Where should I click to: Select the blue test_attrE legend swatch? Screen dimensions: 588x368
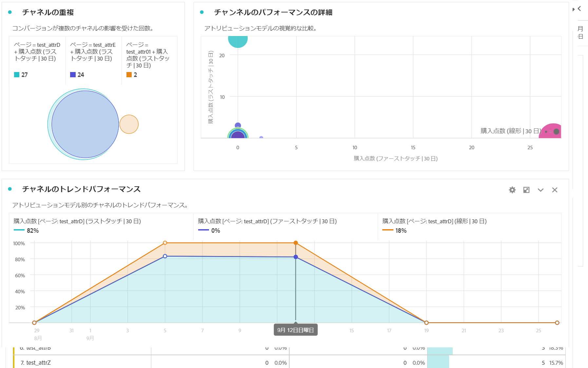click(73, 75)
